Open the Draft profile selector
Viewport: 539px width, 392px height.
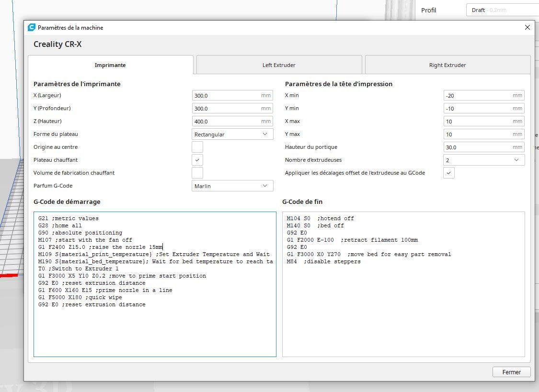click(x=503, y=10)
